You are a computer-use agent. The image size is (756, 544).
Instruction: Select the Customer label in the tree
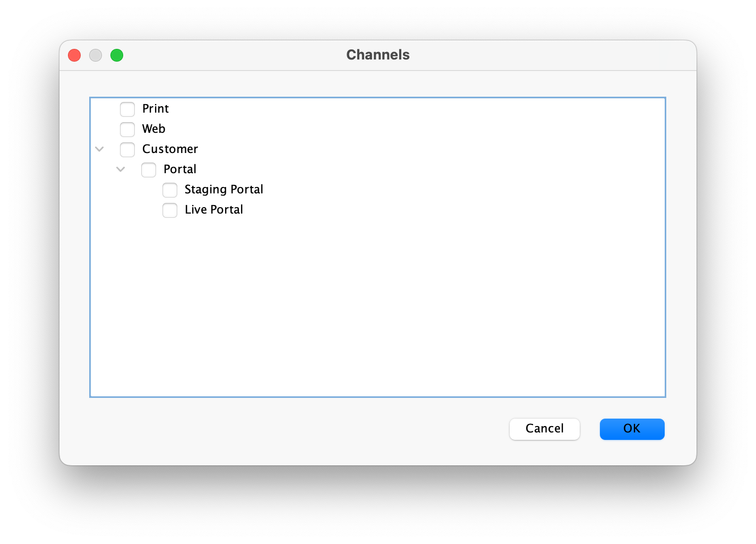click(170, 149)
